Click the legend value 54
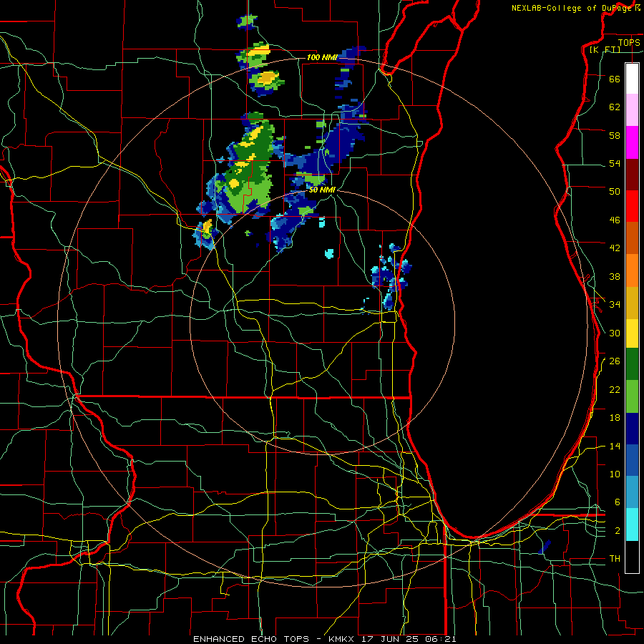This screenshot has height=644, width=644. pyautogui.click(x=615, y=163)
